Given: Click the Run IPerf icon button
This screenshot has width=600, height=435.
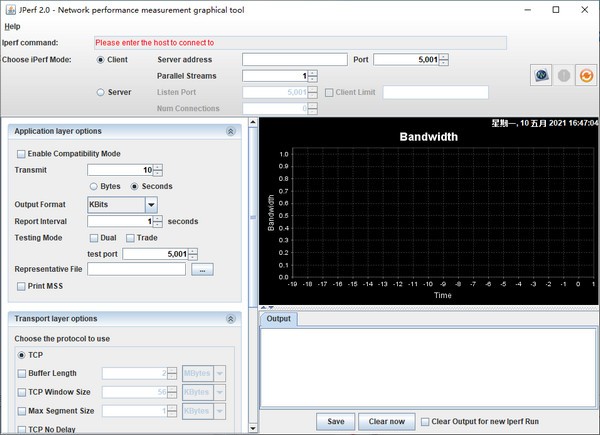Looking at the screenshot, I should 540,74.
